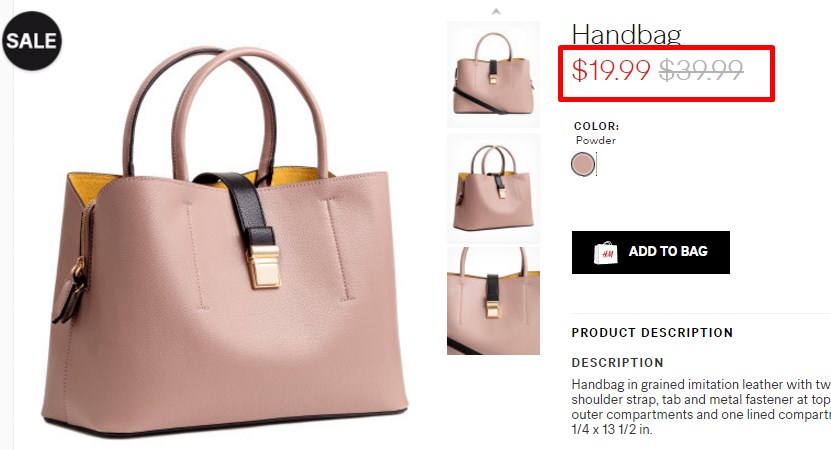Click the black tab strap on main photo
Image resolution: width=831 pixels, height=450 pixels.
click(245, 209)
